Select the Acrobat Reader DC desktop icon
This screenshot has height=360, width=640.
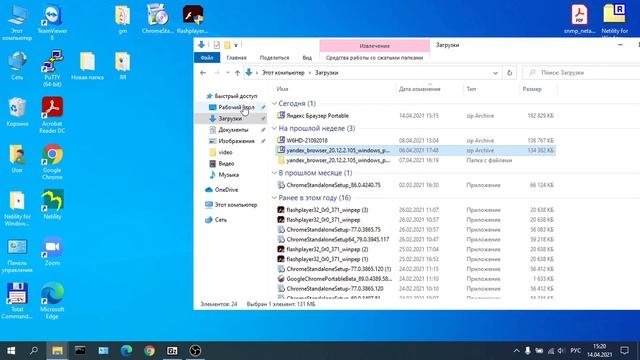click(52, 115)
